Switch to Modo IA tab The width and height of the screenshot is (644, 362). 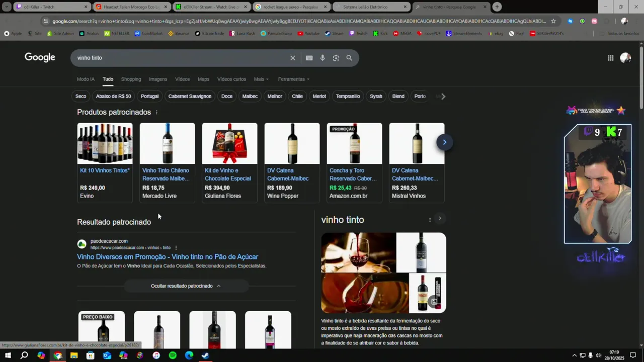point(86,79)
